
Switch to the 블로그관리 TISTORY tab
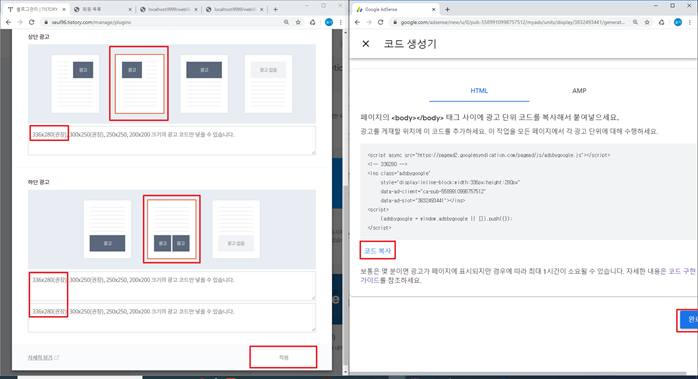tap(36, 9)
